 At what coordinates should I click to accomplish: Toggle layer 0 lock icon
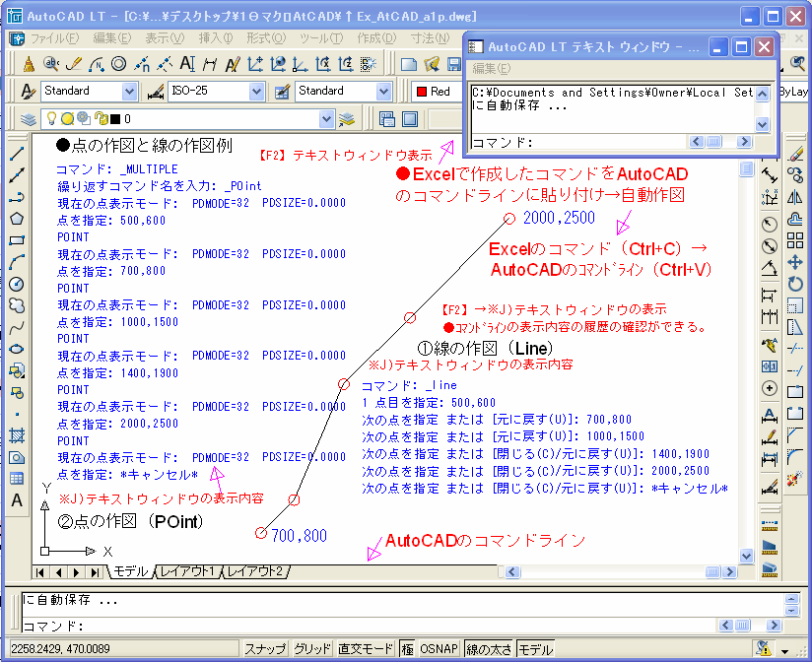101,119
